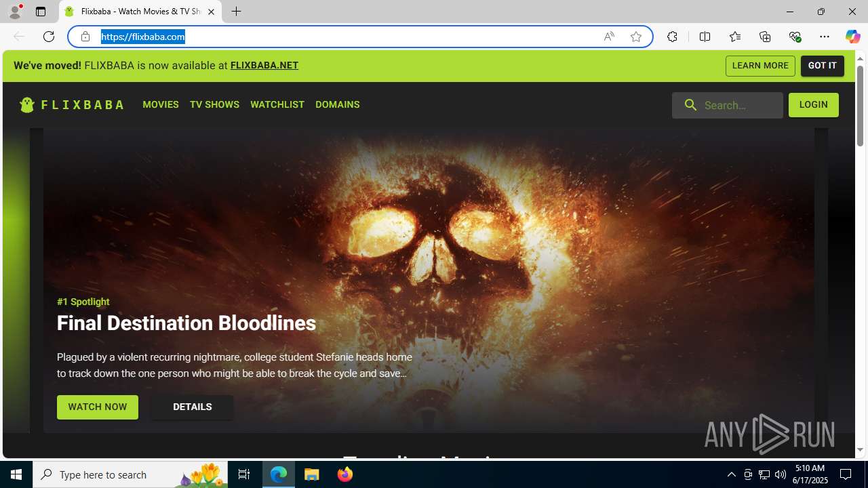Click the page scrollbar up arrow

(x=861, y=59)
